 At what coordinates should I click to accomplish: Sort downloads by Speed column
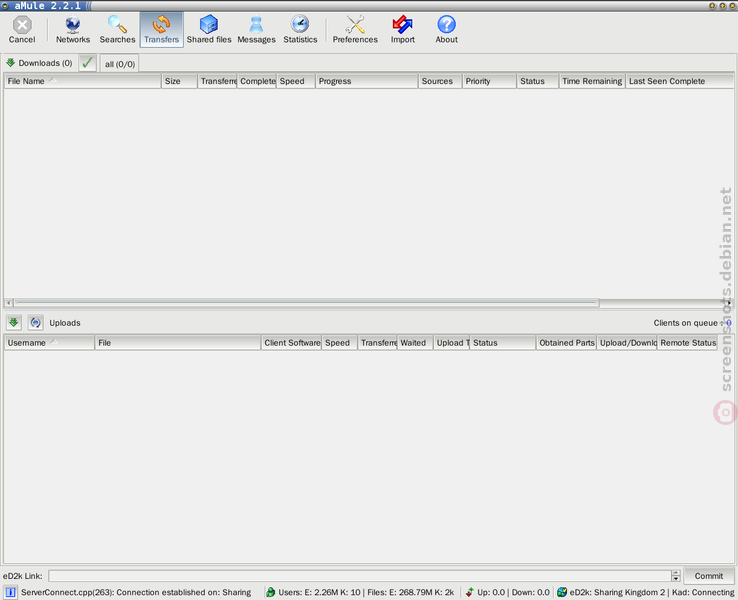pyautogui.click(x=296, y=81)
